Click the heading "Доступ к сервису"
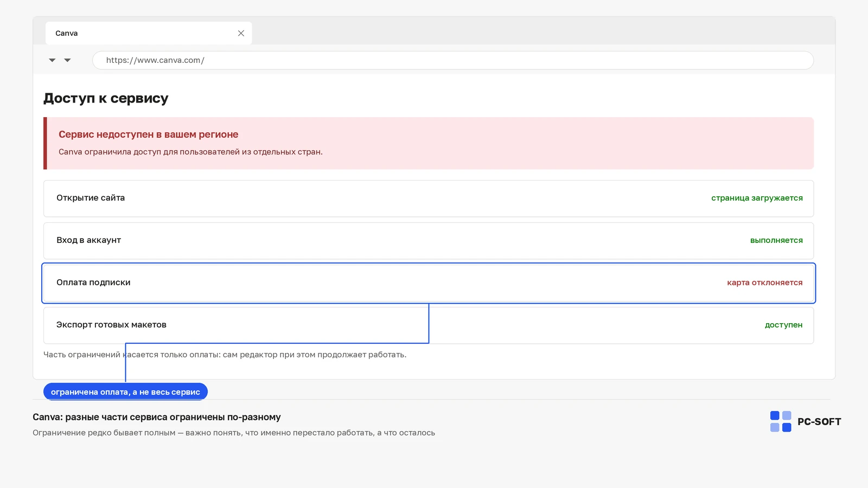 (106, 98)
